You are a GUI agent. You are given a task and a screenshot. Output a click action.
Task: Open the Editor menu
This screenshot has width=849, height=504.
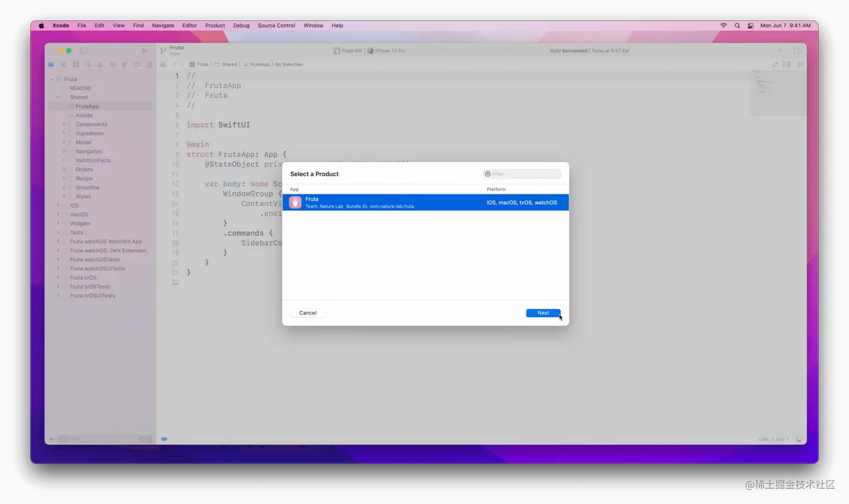[189, 25]
